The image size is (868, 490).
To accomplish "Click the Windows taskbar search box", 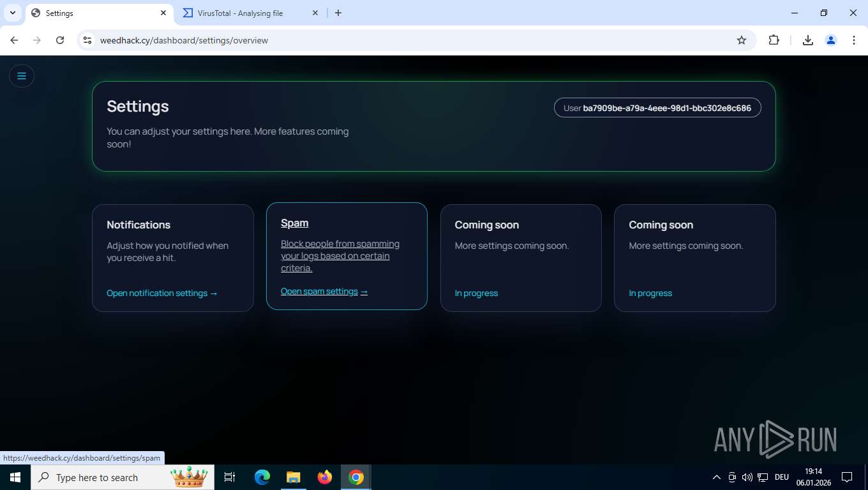I will click(x=123, y=477).
